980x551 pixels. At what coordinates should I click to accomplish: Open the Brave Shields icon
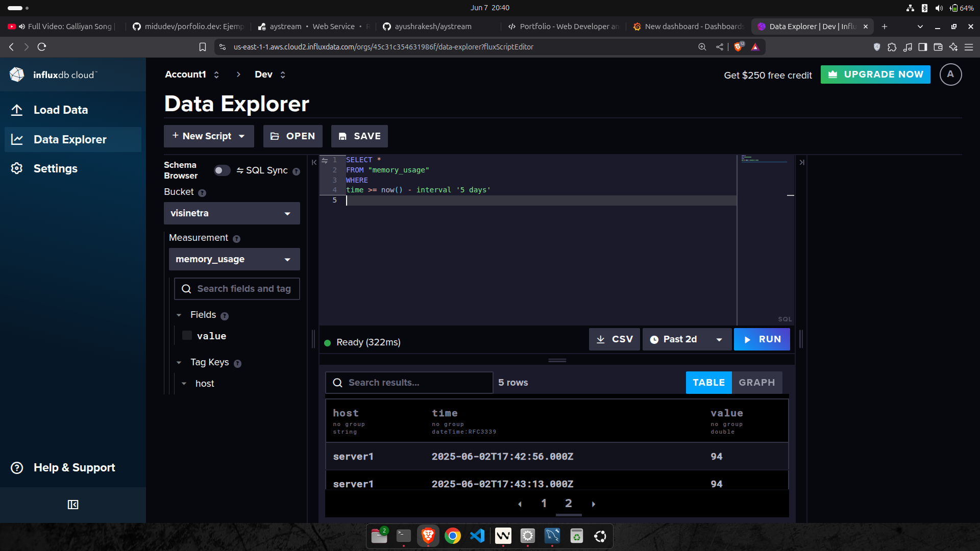coord(738,47)
